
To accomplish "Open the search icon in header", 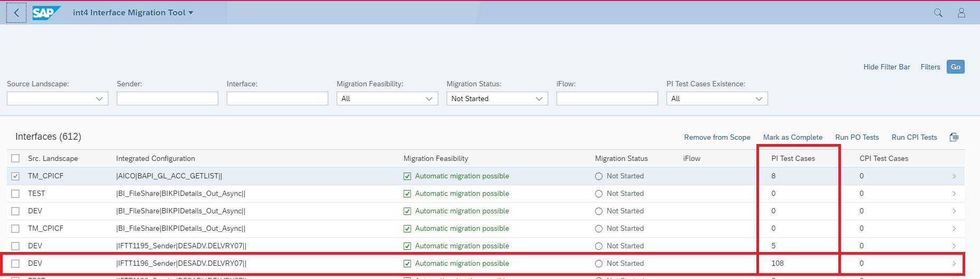I will coord(938,13).
